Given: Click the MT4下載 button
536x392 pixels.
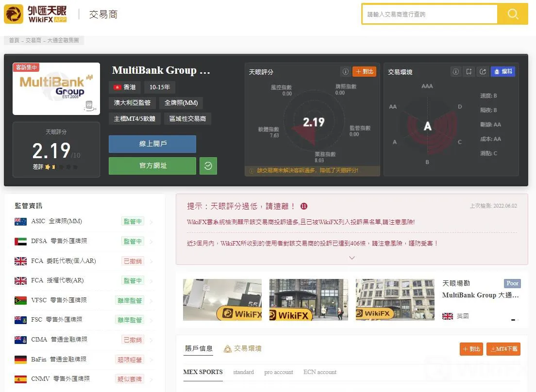Looking at the screenshot, I should (503, 349).
